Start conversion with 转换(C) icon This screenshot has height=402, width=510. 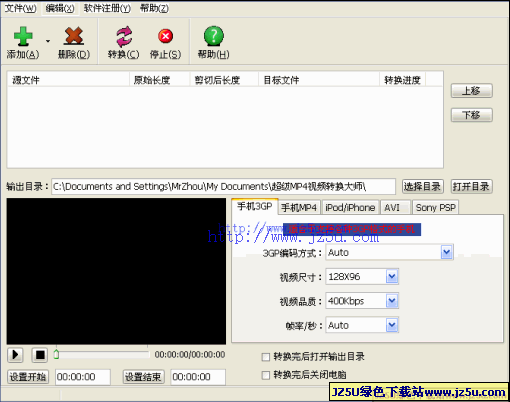124,36
